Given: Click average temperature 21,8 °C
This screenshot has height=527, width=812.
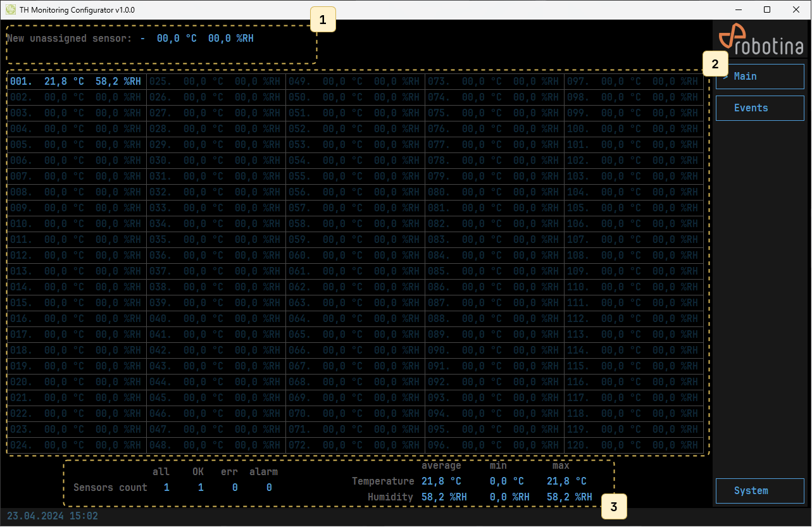Looking at the screenshot, I should tap(441, 481).
